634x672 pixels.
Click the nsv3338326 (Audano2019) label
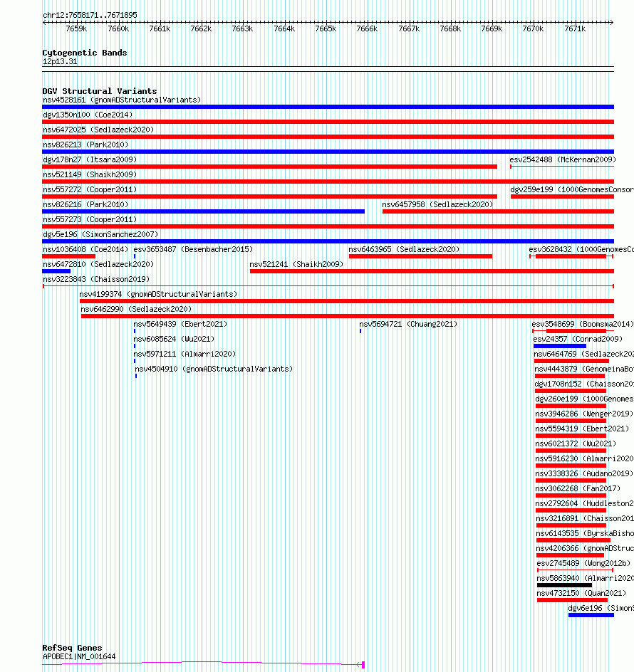[584, 474]
